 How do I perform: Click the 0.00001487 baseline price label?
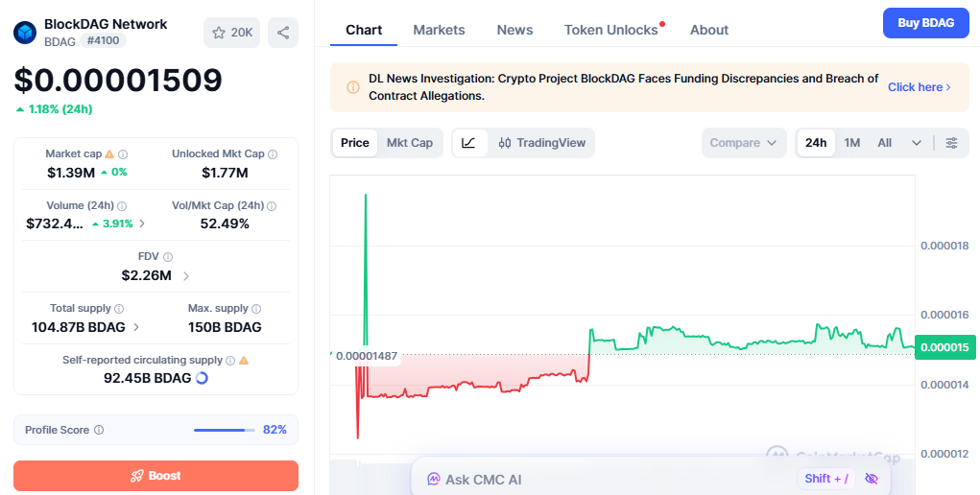tap(367, 356)
